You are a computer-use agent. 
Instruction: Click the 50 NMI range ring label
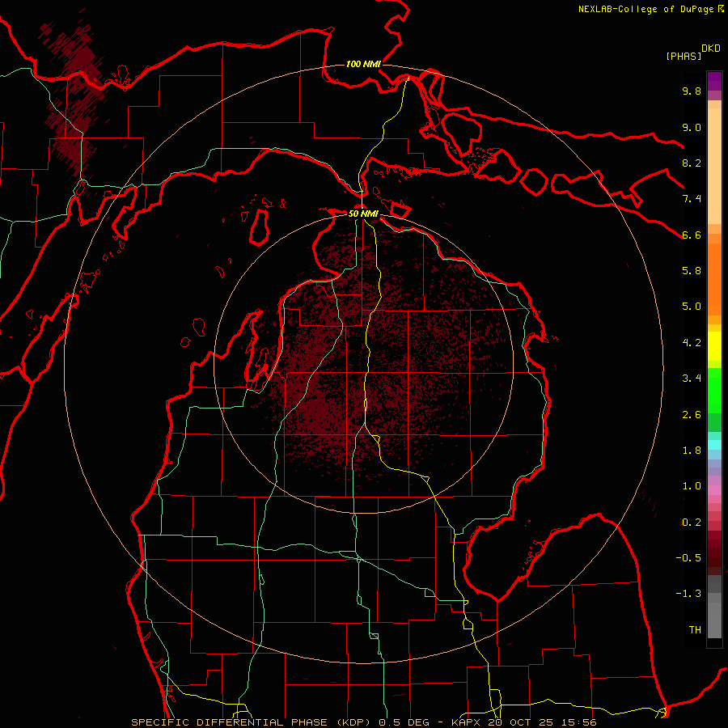(x=363, y=214)
